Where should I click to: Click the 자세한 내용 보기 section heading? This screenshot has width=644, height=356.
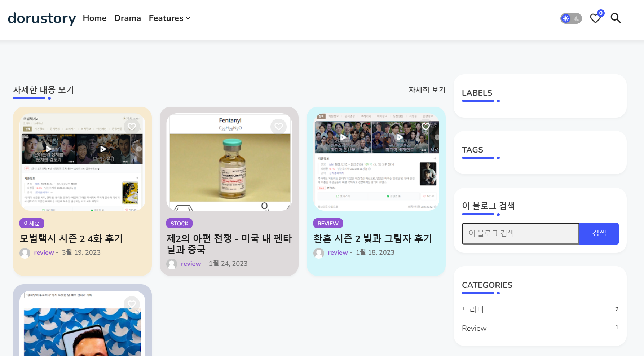point(44,89)
